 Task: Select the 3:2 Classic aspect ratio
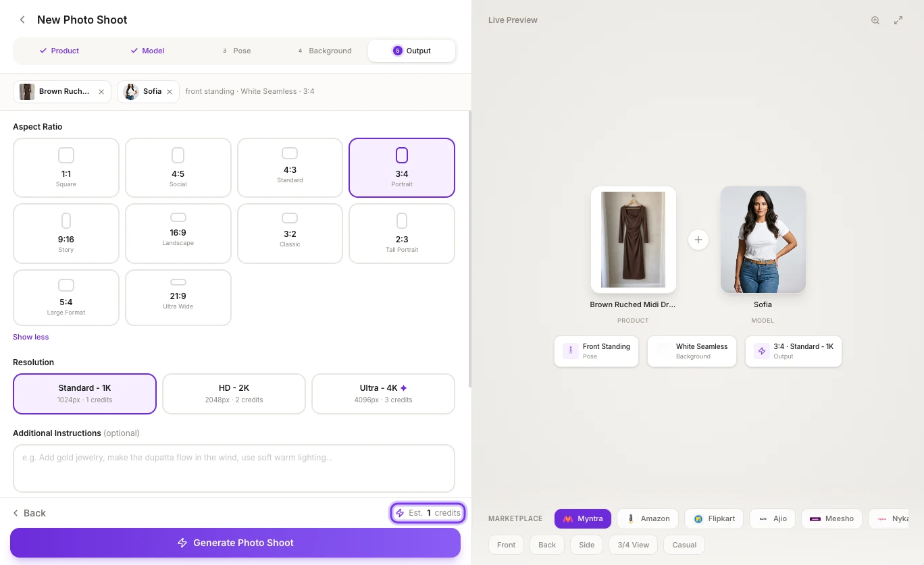pos(290,233)
